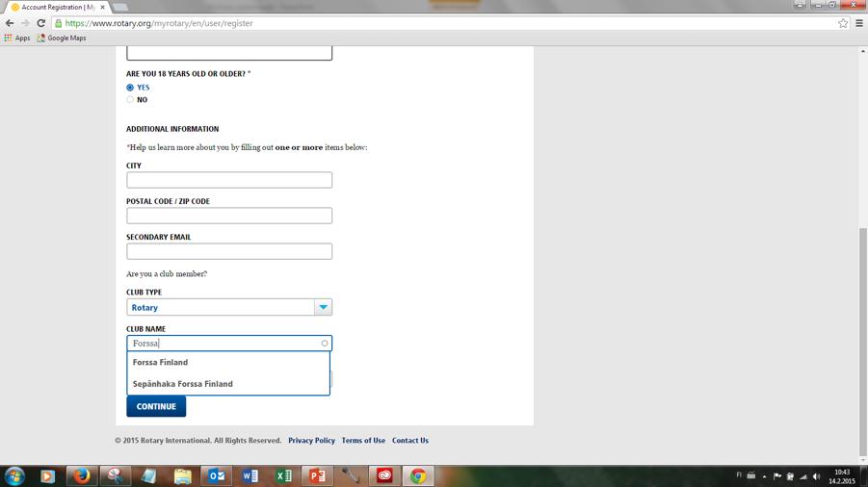Show hidden system tray icons arrow
Screen dimensions: 868x487
tap(765, 476)
